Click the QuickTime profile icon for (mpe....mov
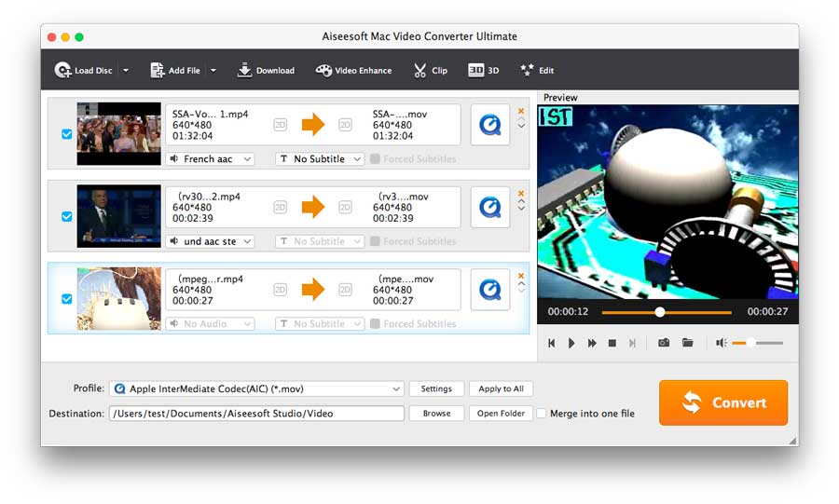 [490, 289]
